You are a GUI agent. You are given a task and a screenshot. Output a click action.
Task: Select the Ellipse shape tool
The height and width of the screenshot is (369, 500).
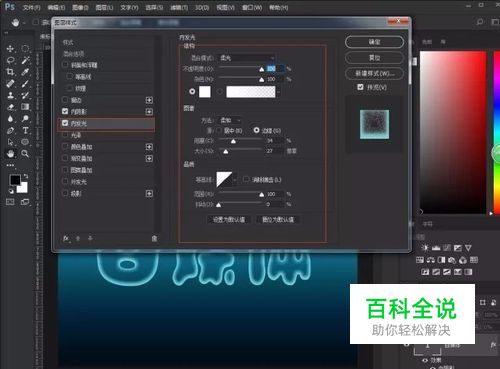pyautogui.click(x=25, y=142)
